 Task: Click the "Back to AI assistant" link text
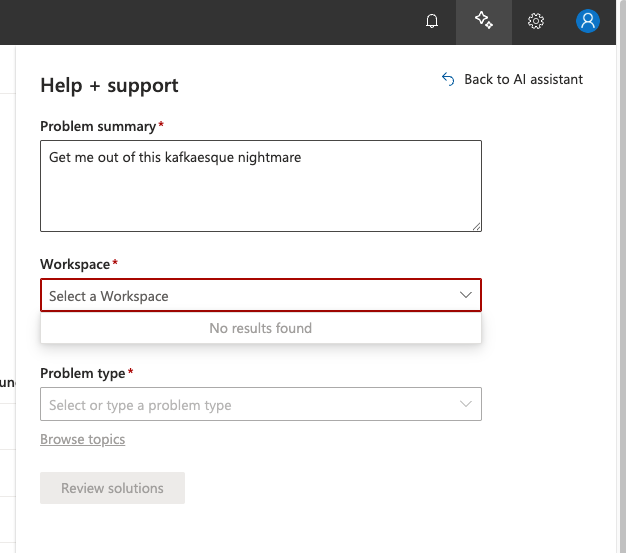coord(523,79)
